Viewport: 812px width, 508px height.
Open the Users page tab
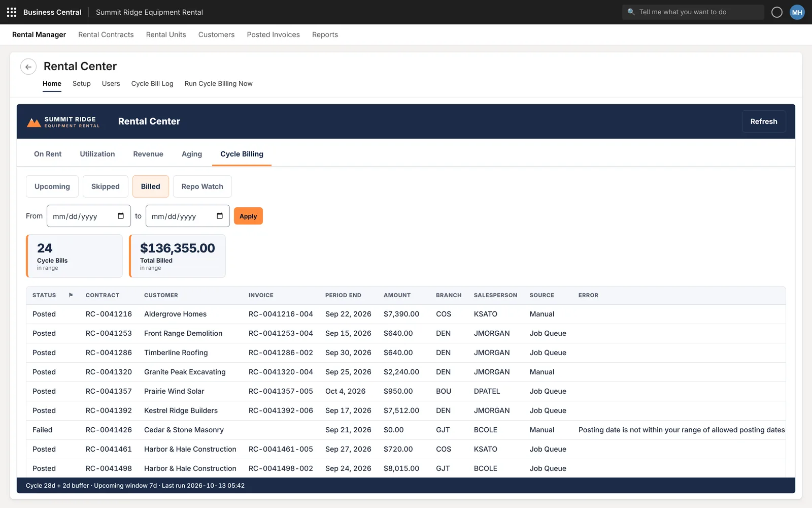click(111, 83)
